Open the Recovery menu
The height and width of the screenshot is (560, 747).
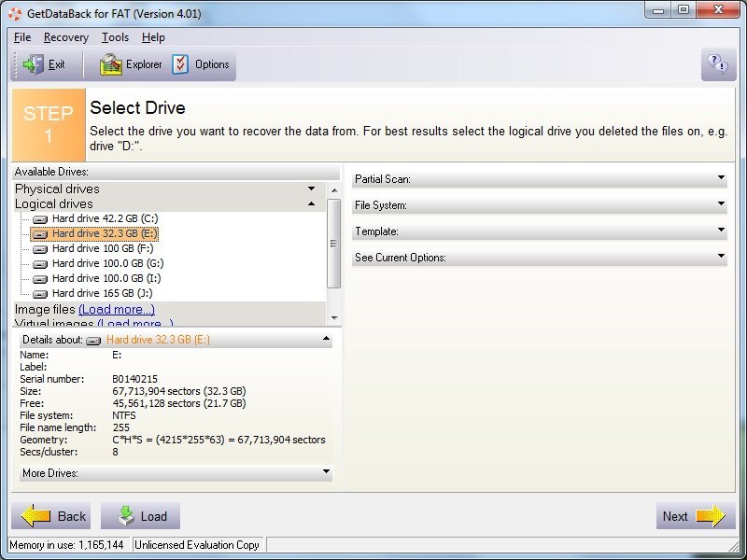click(x=65, y=37)
